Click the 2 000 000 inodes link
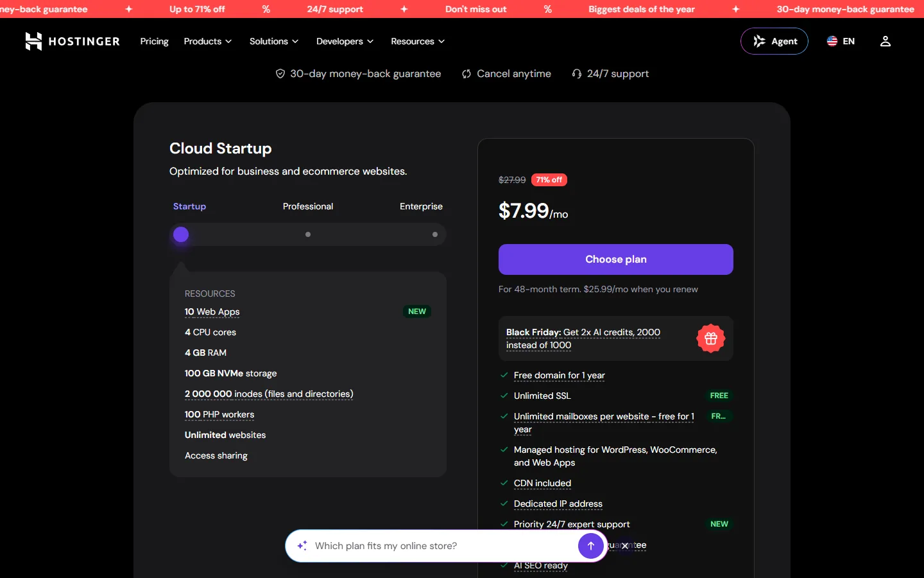 (x=269, y=394)
